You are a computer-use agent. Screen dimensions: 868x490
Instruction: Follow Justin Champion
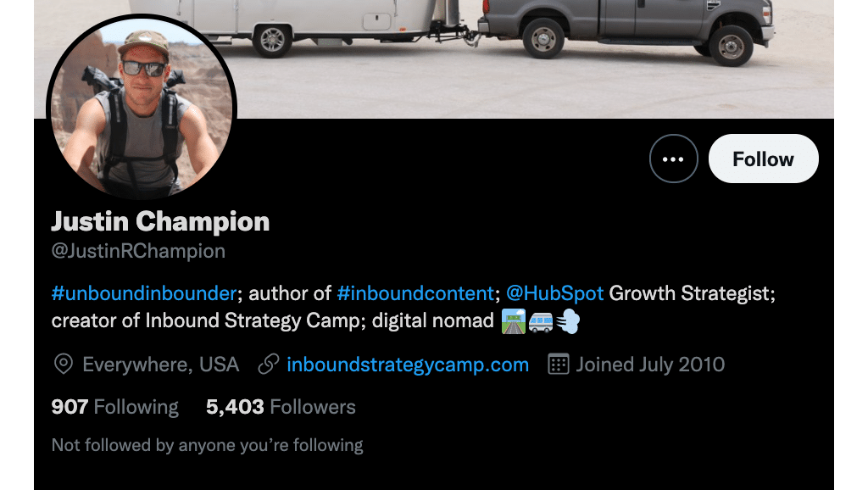click(763, 159)
